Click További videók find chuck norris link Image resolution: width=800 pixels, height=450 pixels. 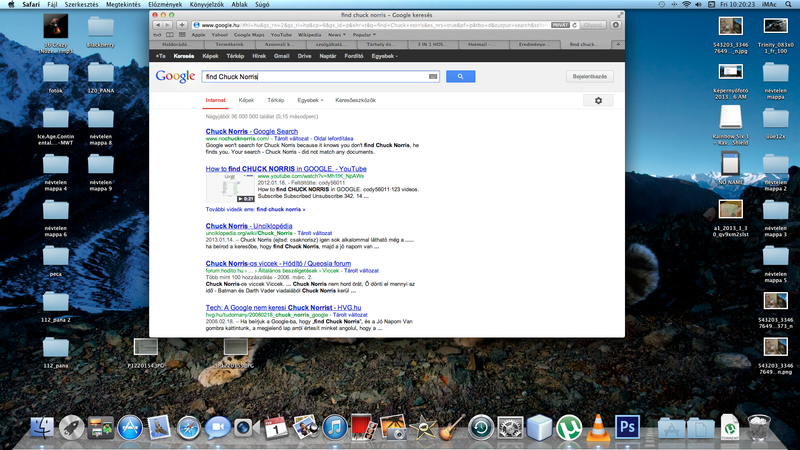tap(255, 209)
